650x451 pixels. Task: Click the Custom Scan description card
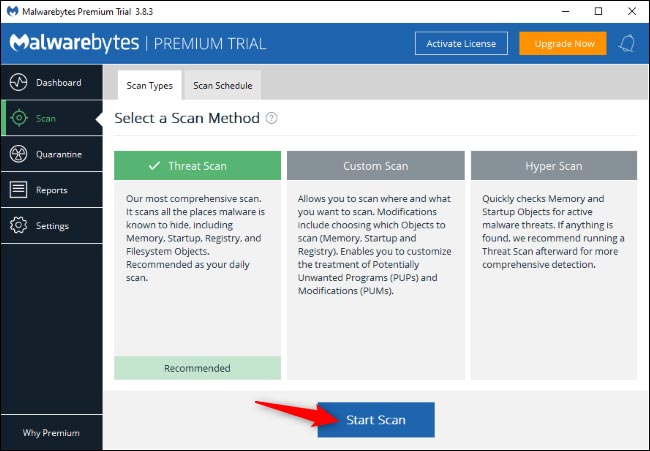click(376, 279)
